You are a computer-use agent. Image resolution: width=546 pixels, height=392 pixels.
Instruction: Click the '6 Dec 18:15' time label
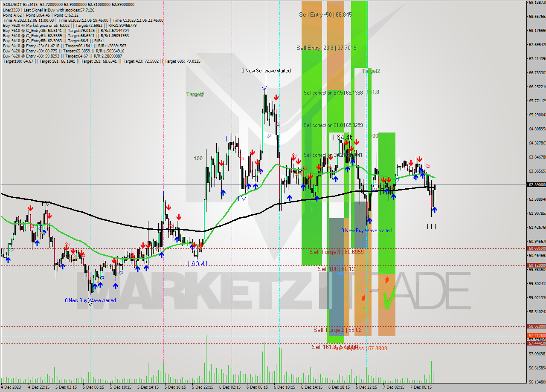coord(339,387)
